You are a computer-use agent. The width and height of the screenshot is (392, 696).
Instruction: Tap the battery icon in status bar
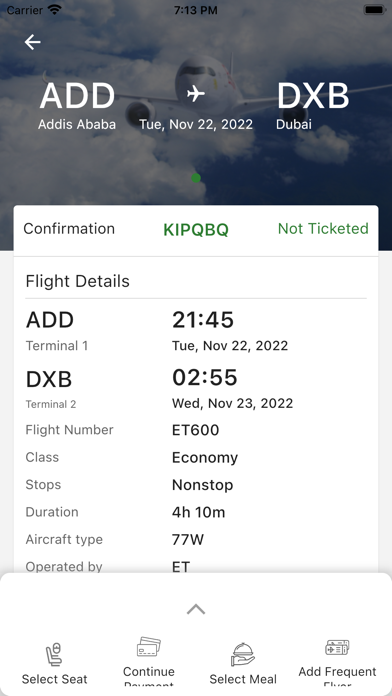point(374,10)
